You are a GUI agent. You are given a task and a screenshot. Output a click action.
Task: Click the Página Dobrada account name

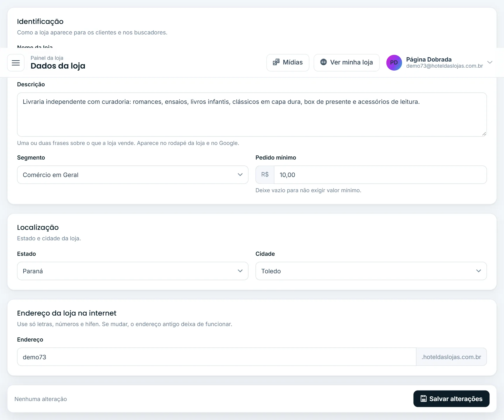click(x=429, y=59)
